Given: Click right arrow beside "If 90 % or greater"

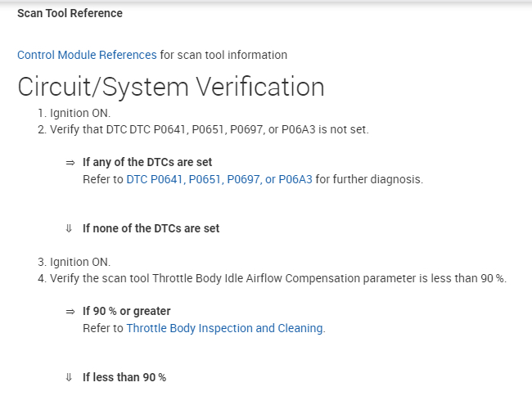Looking at the screenshot, I should [70, 312].
